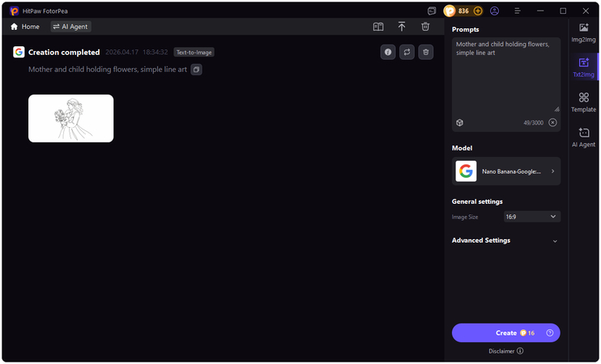
Task: Click the Prompts text area
Action: (506, 75)
